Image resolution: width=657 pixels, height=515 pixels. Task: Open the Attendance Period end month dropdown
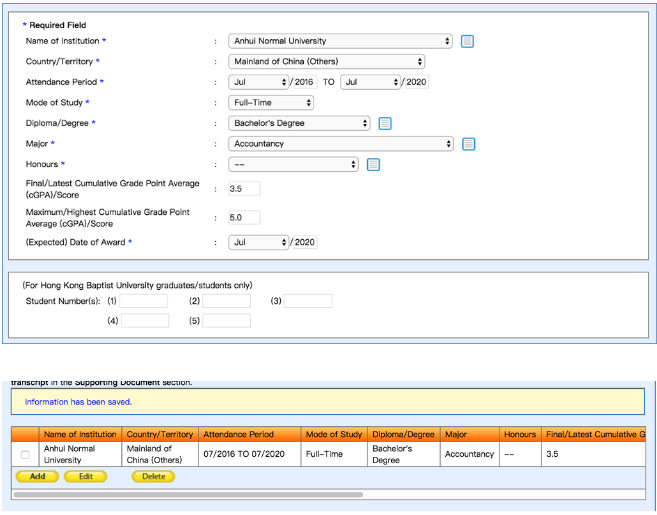click(369, 82)
